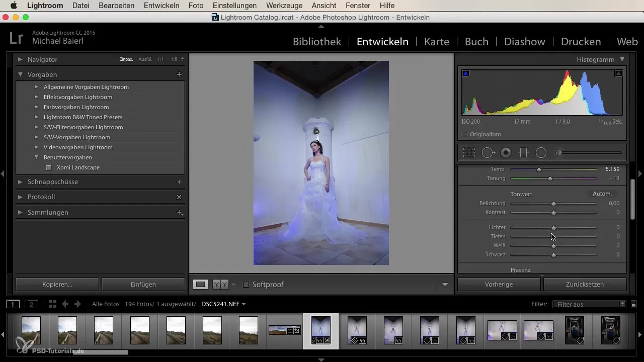This screenshot has width=644, height=362.
Task: Click the Kopieren... button
Action: pyautogui.click(x=57, y=285)
